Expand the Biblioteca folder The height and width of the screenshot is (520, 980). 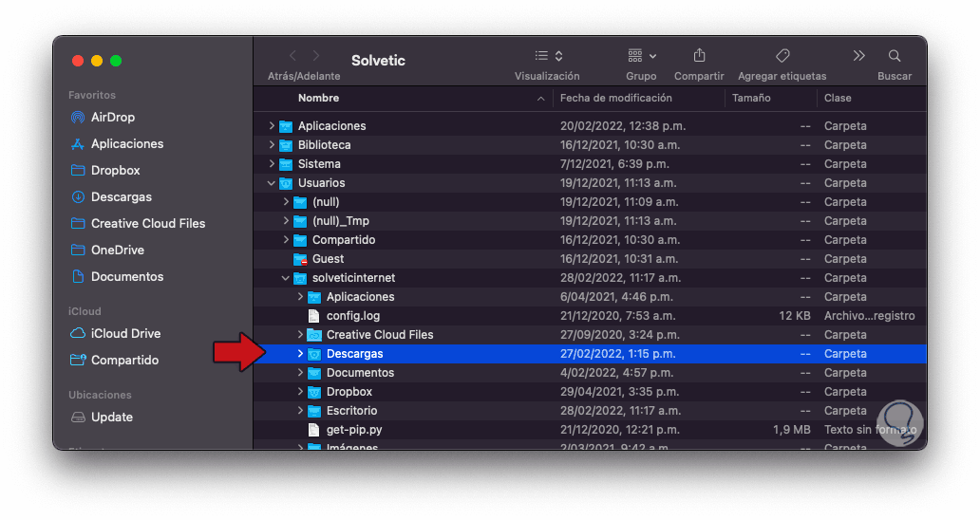[x=272, y=145]
